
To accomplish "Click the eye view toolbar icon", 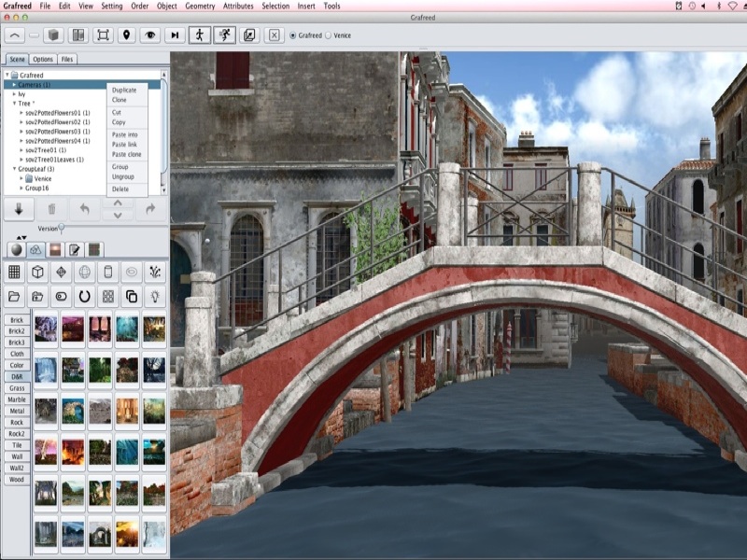I will (x=150, y=35).
